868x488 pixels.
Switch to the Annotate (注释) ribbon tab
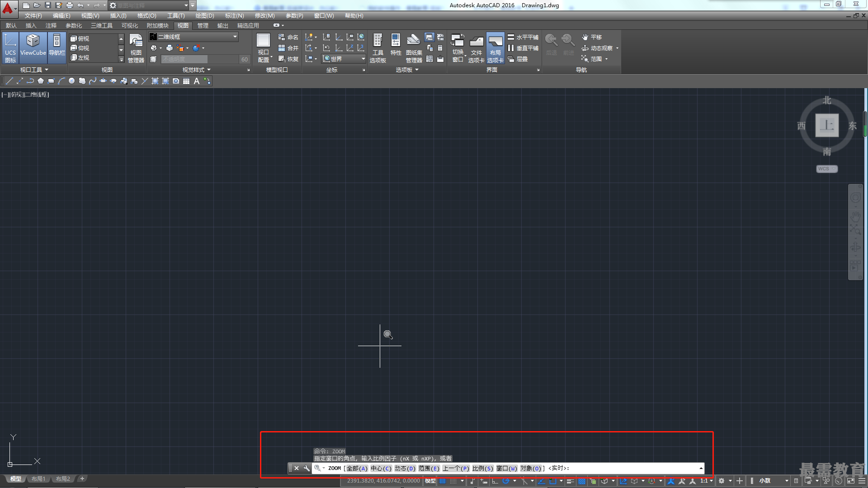pos(51,26)
